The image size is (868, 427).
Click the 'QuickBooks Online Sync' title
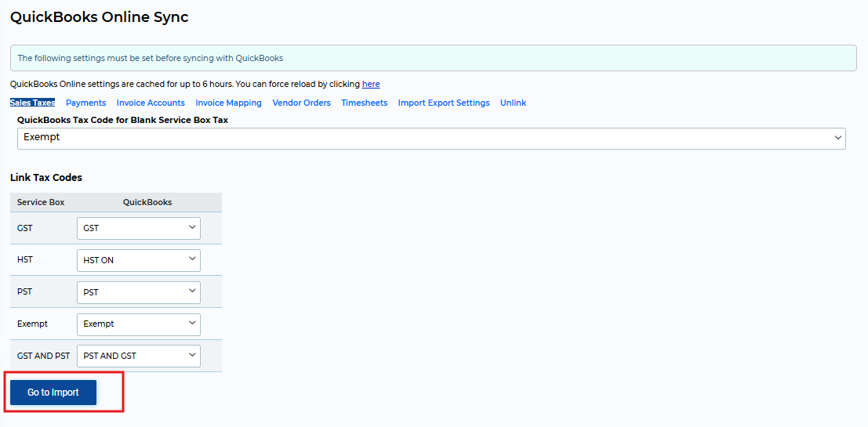(x=99, y=17)
